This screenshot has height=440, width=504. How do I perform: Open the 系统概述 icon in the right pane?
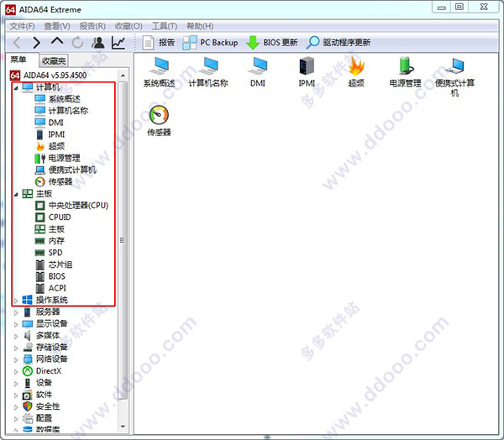pyautogui.click(x=159, y=72)
